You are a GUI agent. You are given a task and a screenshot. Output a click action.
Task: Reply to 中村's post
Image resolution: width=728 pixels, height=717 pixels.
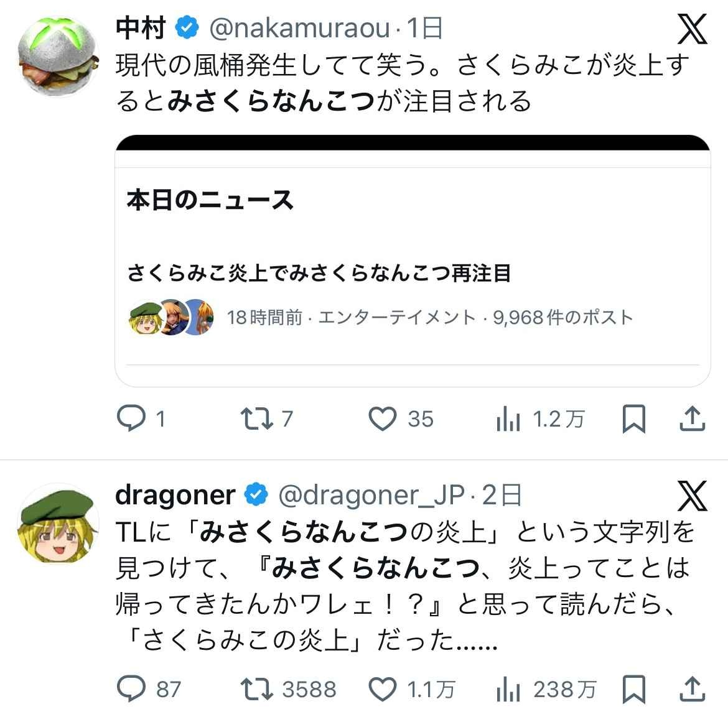pos(131,419)
